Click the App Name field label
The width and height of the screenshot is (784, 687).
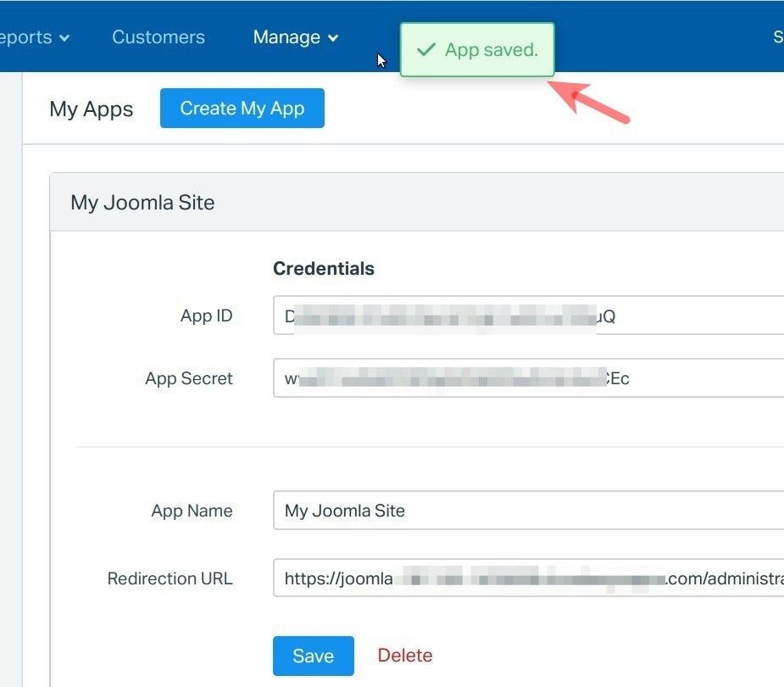192,511
